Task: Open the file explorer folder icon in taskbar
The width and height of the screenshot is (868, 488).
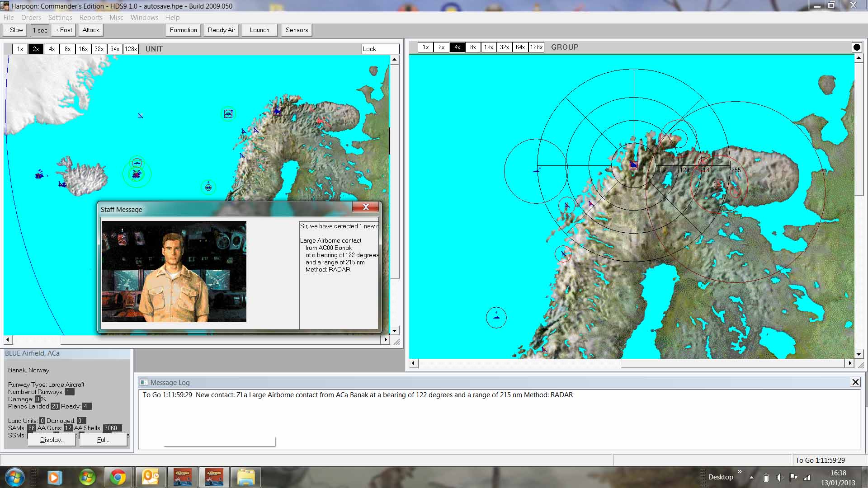Action: click(x=245, y=477)
